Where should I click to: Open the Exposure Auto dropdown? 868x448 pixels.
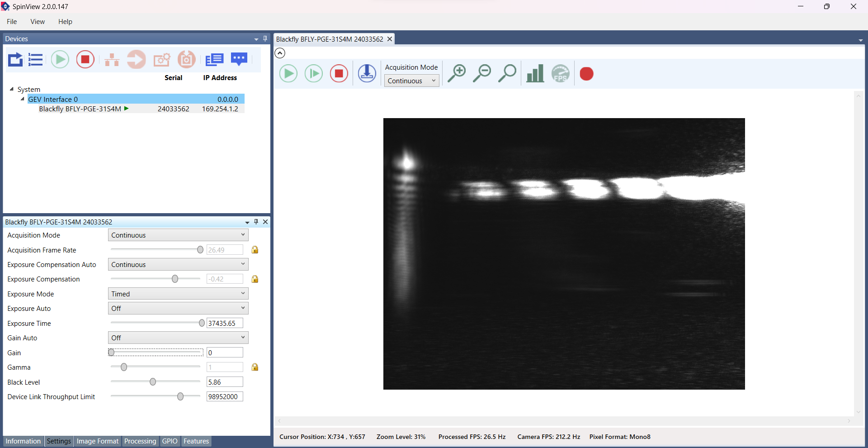(x=178, y=309)
